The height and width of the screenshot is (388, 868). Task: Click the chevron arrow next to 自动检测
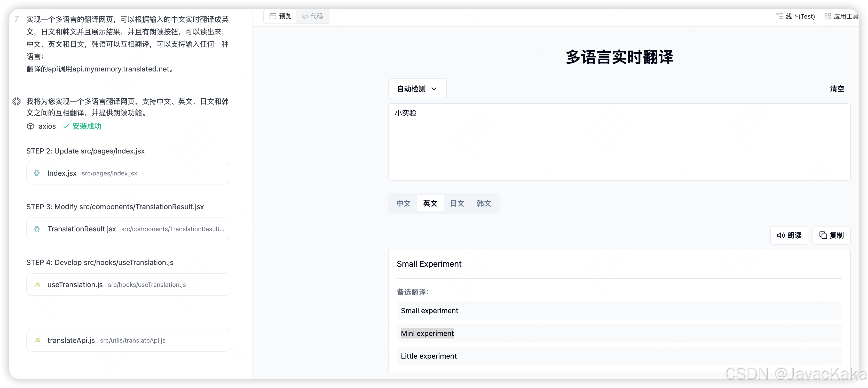[x=434, y=89]
